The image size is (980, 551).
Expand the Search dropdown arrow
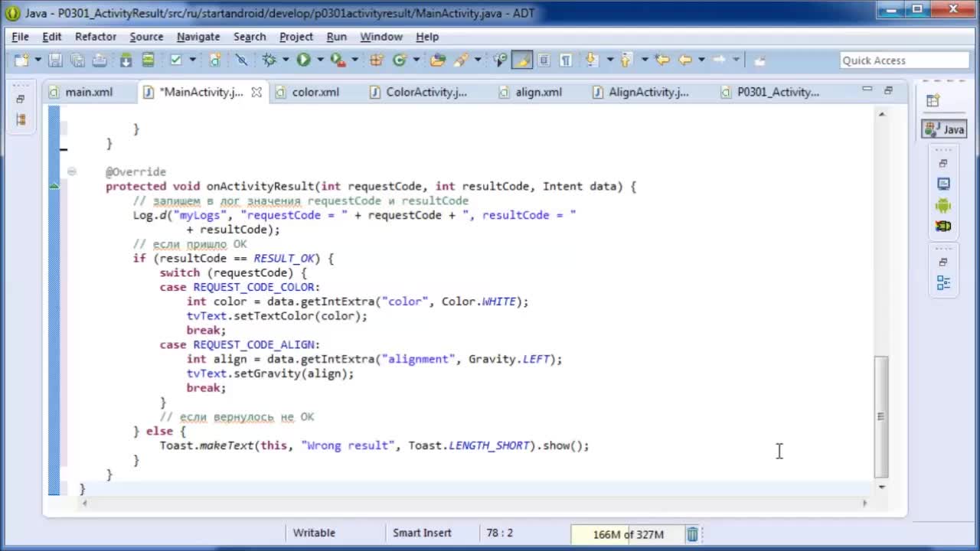point(478,60)
